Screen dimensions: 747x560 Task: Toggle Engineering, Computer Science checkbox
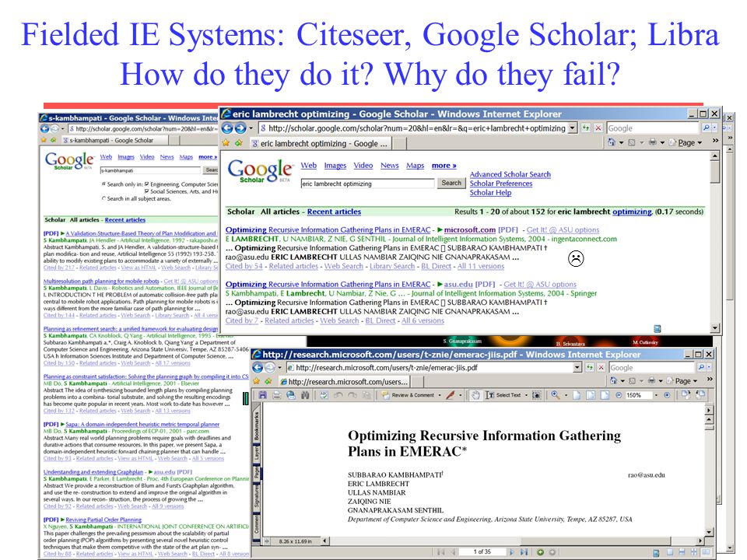147,184
